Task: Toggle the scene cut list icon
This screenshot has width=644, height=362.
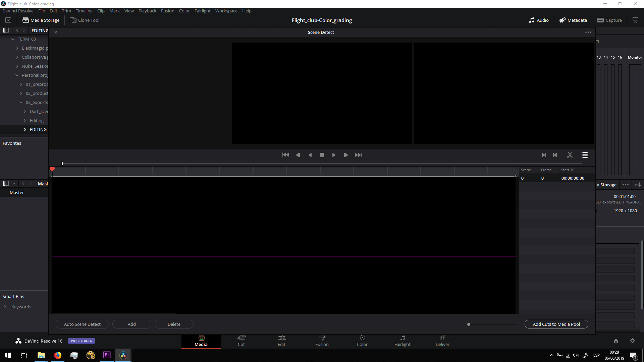Action: pyautogui.click(x=585, y=155)
